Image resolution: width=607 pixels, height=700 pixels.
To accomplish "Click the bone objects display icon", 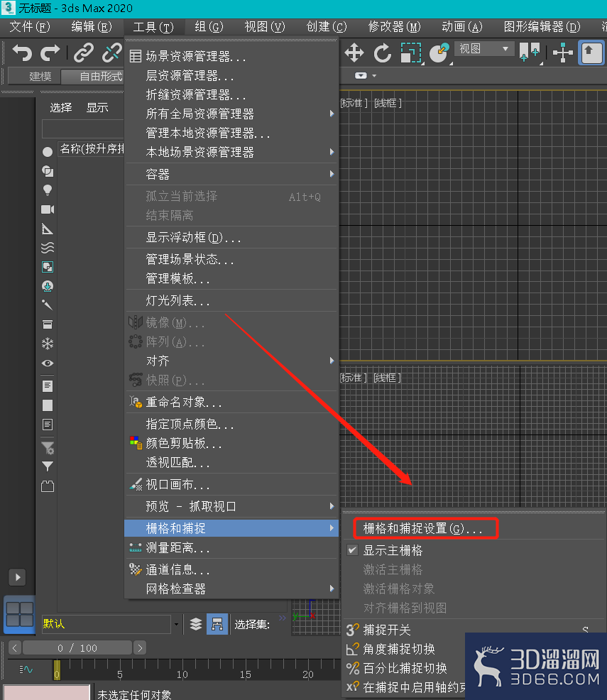I will pos(48,305).
